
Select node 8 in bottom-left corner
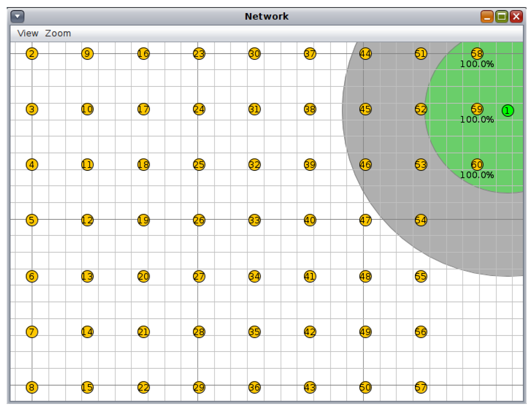click(x=32, y=387)
